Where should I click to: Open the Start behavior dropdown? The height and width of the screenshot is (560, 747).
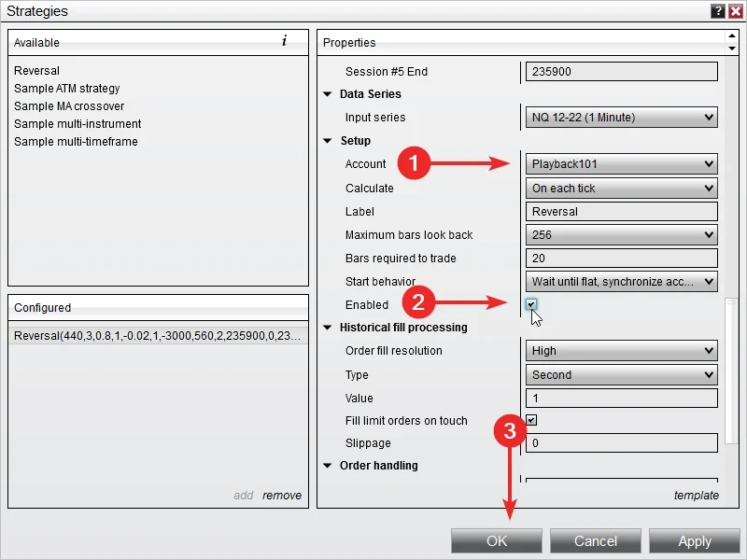pyautogui.click(x=621, y=281)
